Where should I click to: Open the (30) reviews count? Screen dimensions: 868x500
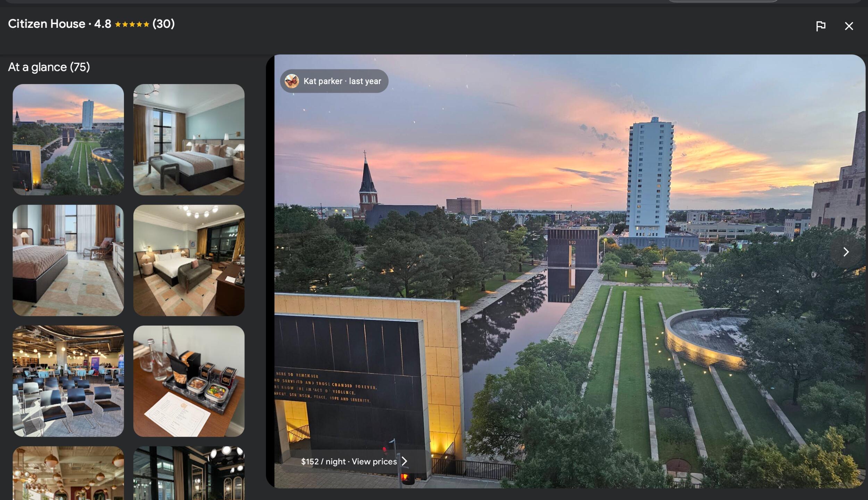coord(164,24)
